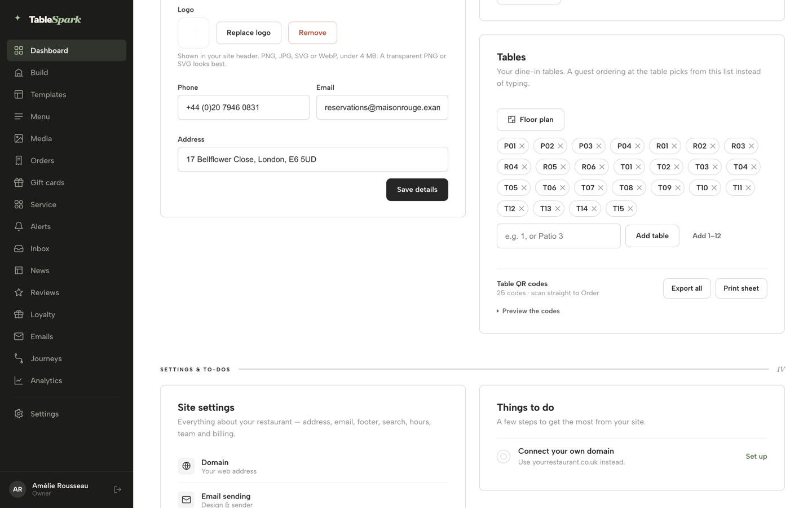Open the Gift cards sidebar icon

[19, 182]
